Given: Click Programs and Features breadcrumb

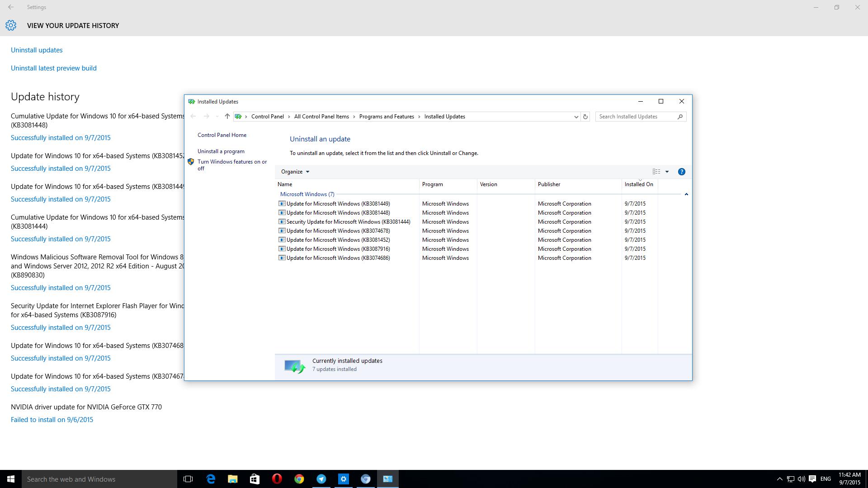Looking at the screenshot, I should [387, 117].
